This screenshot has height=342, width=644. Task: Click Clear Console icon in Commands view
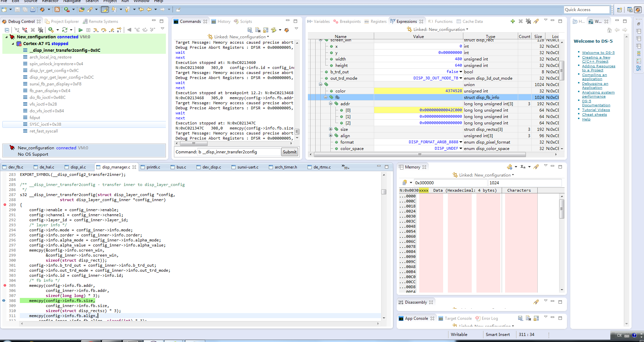click(x=258, y=30)
